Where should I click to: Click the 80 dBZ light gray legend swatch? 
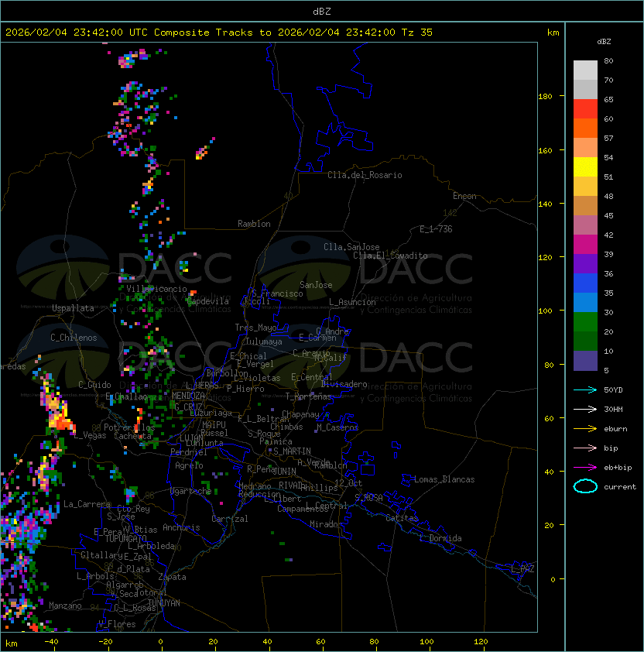[585, 70]
